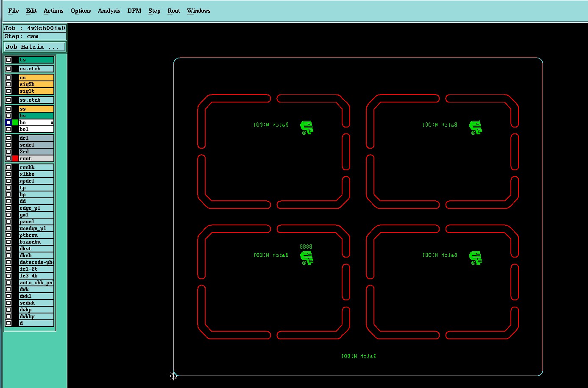
Task: Open the Analysis menu
Action: (x=109, y=11)
